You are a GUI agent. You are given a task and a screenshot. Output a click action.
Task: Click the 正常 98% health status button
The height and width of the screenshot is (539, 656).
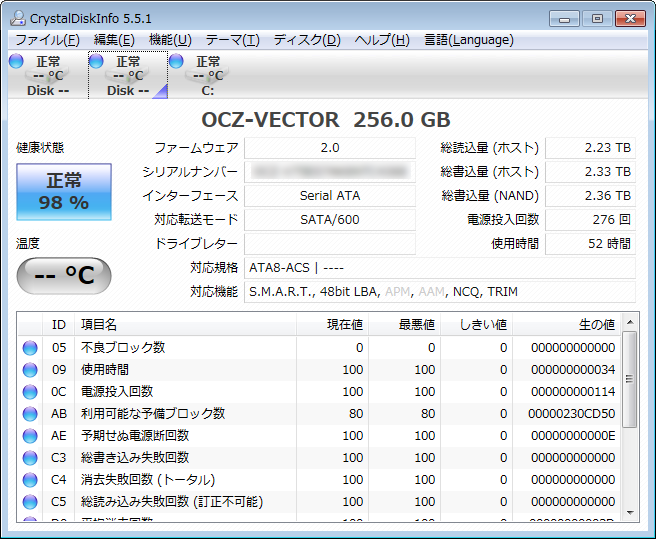point(64,192)
